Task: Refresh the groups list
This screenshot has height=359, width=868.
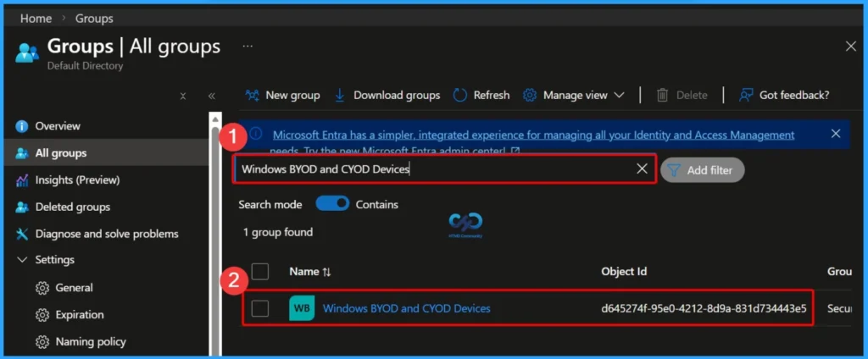Action: pos(481,95)
